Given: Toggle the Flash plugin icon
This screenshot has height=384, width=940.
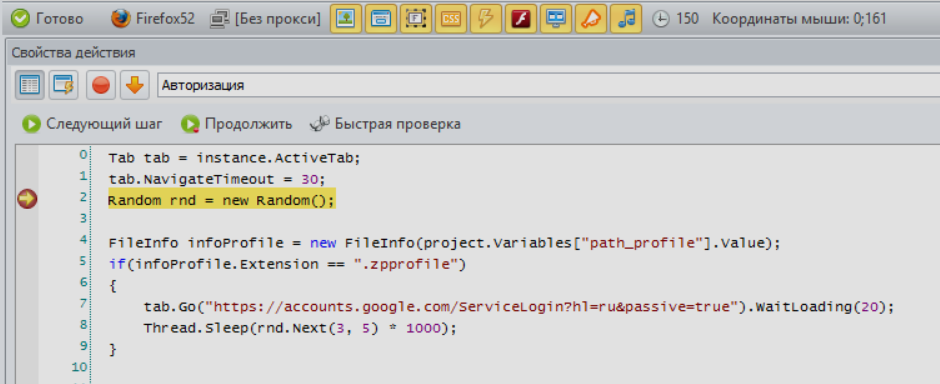Looking at the screenshot, I should pos(520,19).
